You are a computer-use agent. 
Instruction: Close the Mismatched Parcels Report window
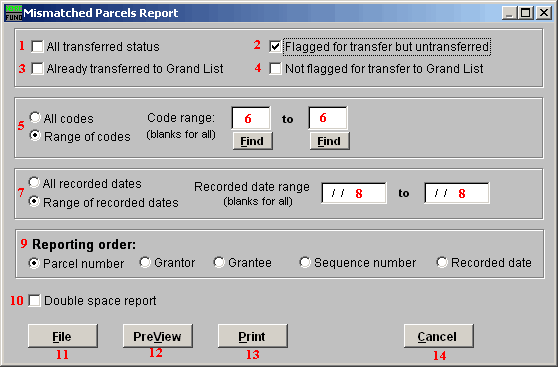(544, 13)
